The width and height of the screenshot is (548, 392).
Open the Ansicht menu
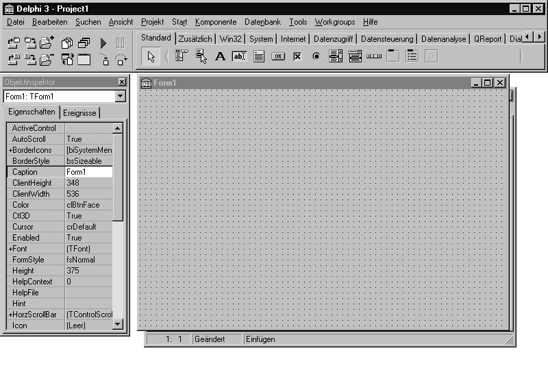121,22
